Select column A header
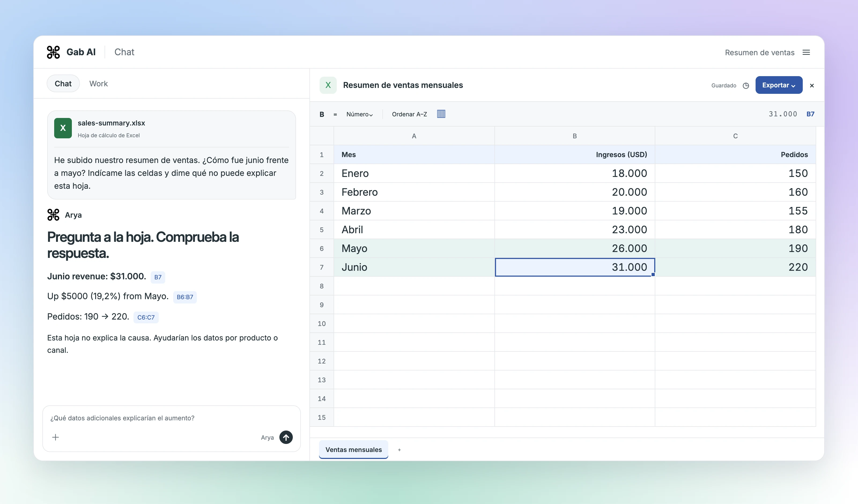The width and height of the screenshot is (858, 504). 414,136
